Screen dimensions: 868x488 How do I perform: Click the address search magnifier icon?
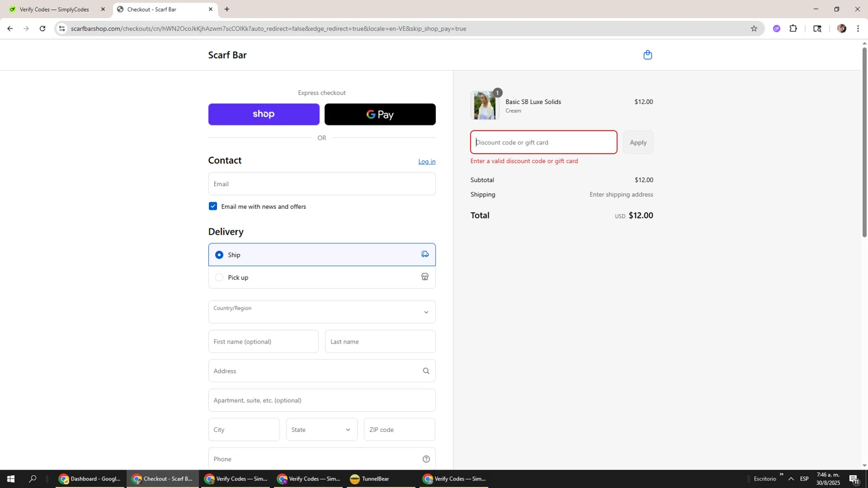426,371
